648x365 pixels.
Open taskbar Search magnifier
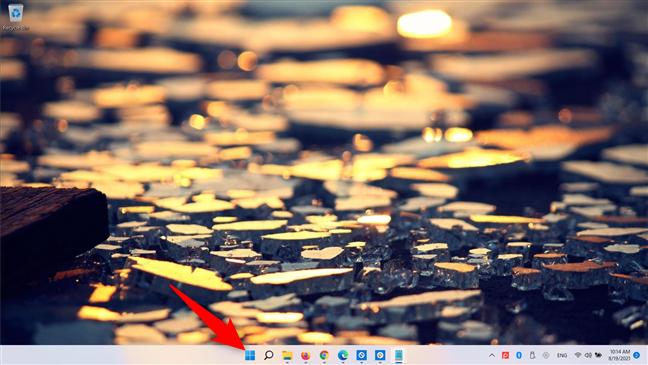point(269,355)
